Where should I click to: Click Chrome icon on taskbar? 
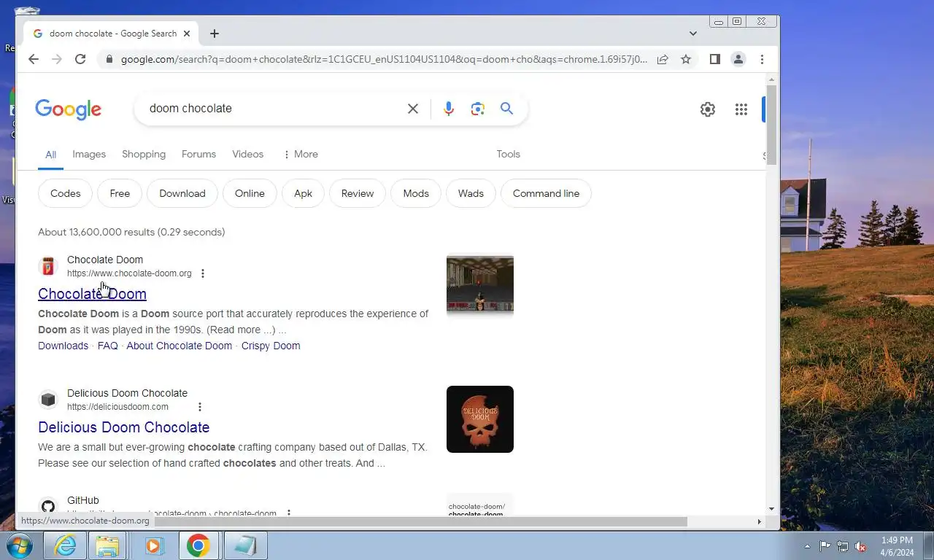pos(198,545)
